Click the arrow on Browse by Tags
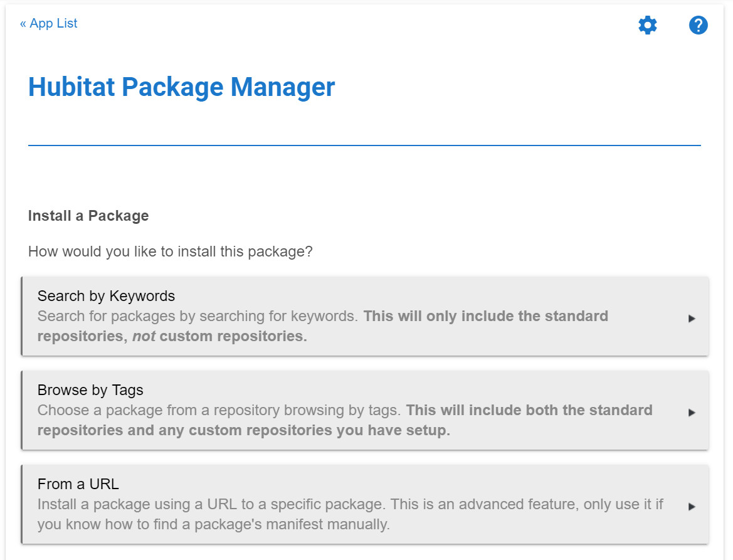The width and height of the screenshot is (733, 560). pos(692,413)
